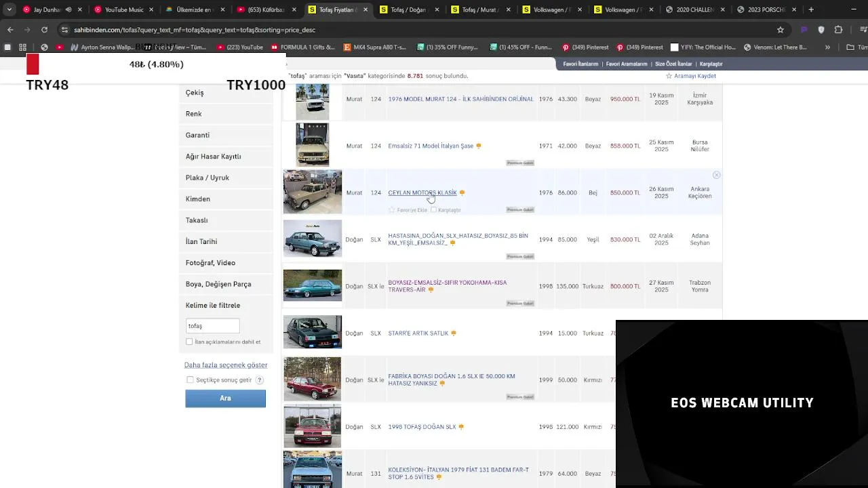Click the help question mark beside Seçtikçe sonuç getir
Image resolution: width=868 pixels, height=488 pixels.
(259, 380)
